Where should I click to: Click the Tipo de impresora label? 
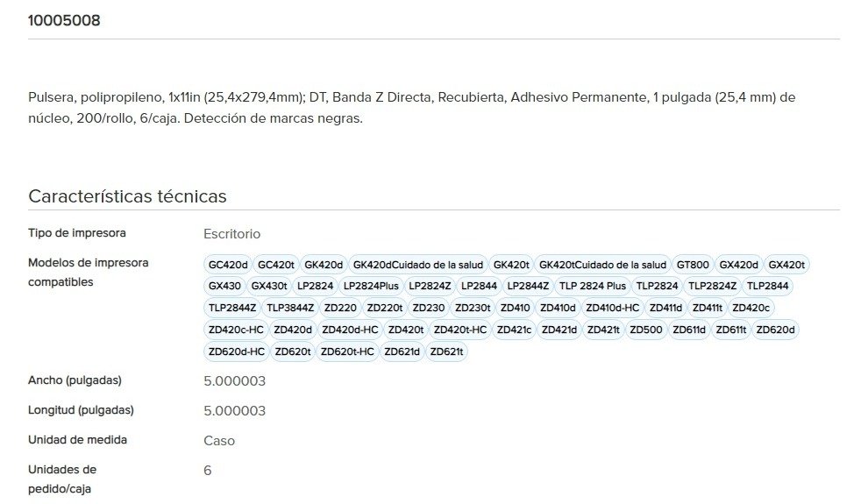pos(77,233)
